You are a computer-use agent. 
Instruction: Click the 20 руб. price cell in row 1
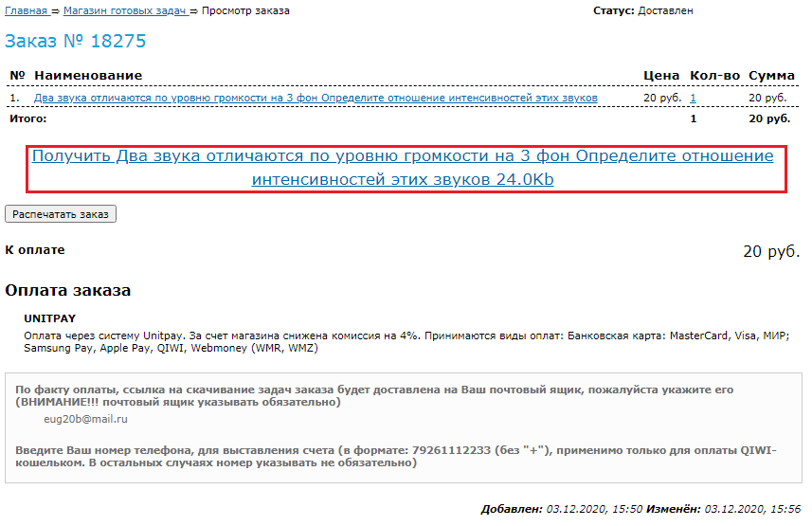[662, 98]
